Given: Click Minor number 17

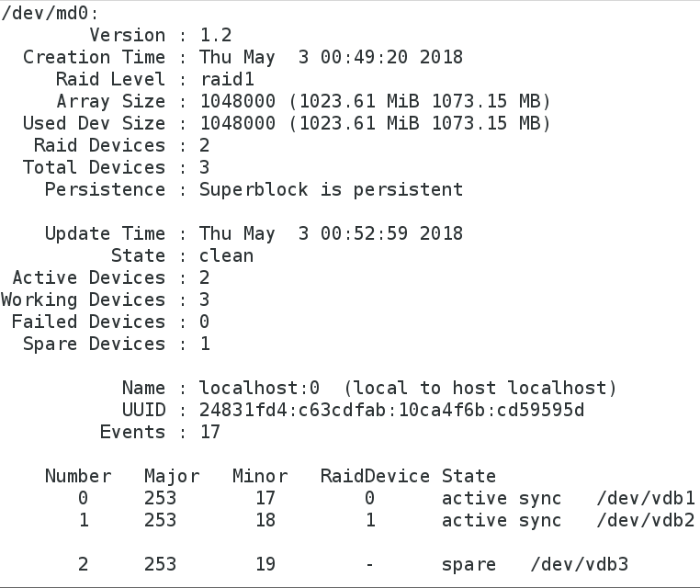Looking at the screenshot, I should click(265, 498).
